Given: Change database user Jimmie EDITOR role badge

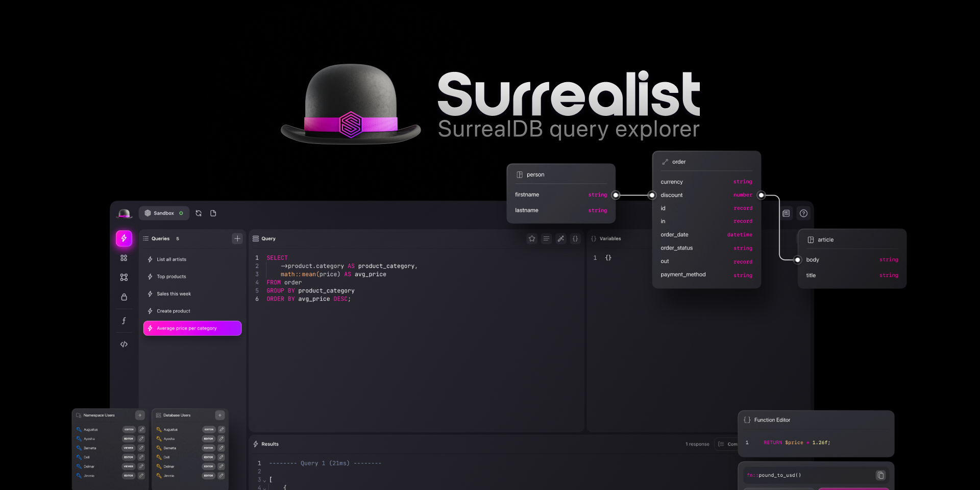Looking at the screenshot, I should pos(209,475).
